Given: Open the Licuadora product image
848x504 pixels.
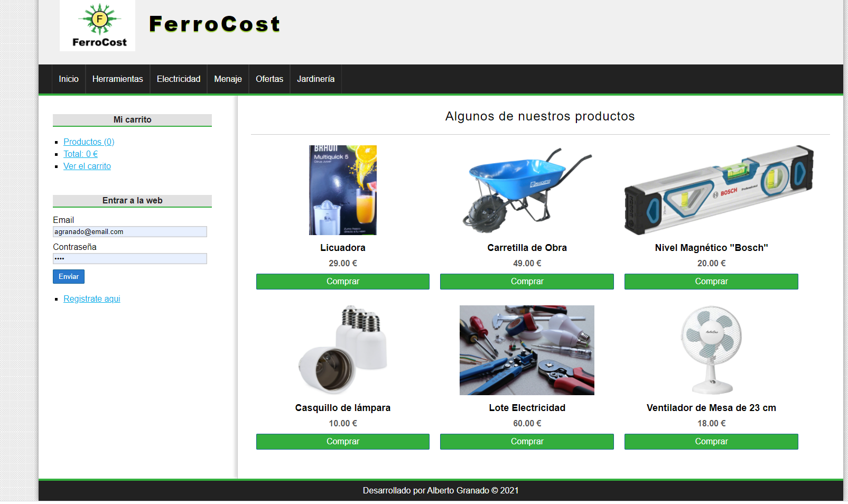Looking at the screenshot, I should click(x=342, y=190).
